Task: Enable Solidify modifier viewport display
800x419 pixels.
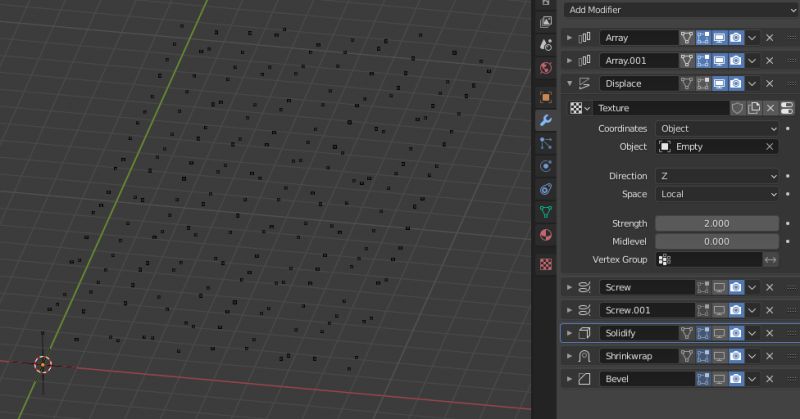Action: (719, 333)
